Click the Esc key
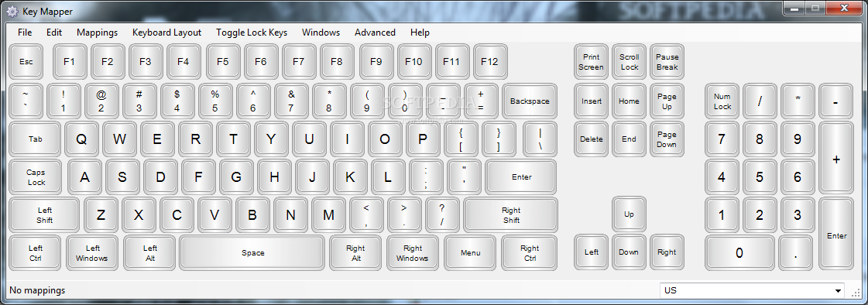 [26, 61]
